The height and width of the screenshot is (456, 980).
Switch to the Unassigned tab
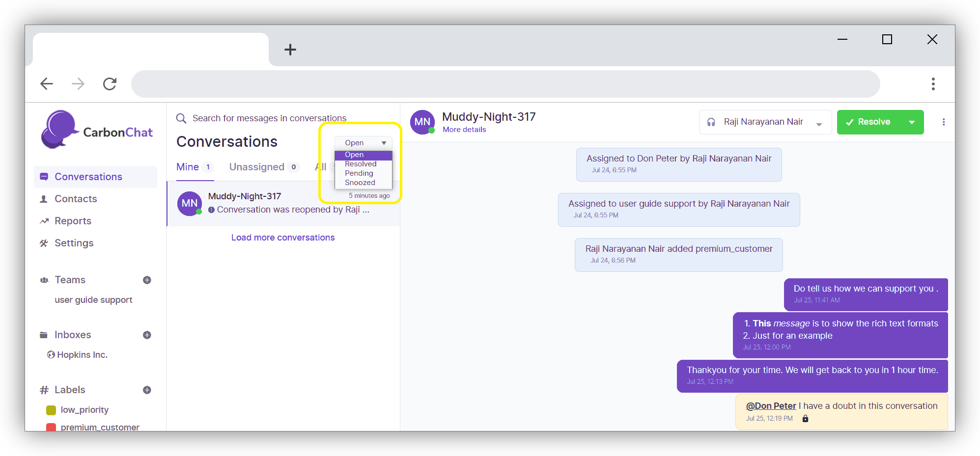coord(257,167)
